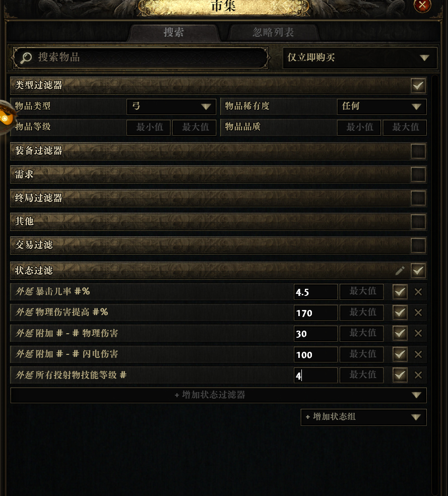Open the 物品类型 弓 dropdown
The width and height of the screenshot is (448, 496).
[171, 106]
